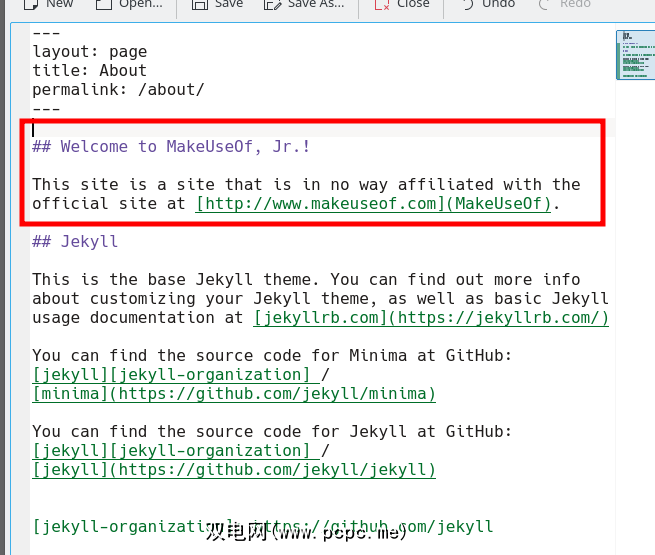This screenshot has width=655, height=555.
Task: Click 'about customizing your Jekyll theme' line
Action: point(320,299)
